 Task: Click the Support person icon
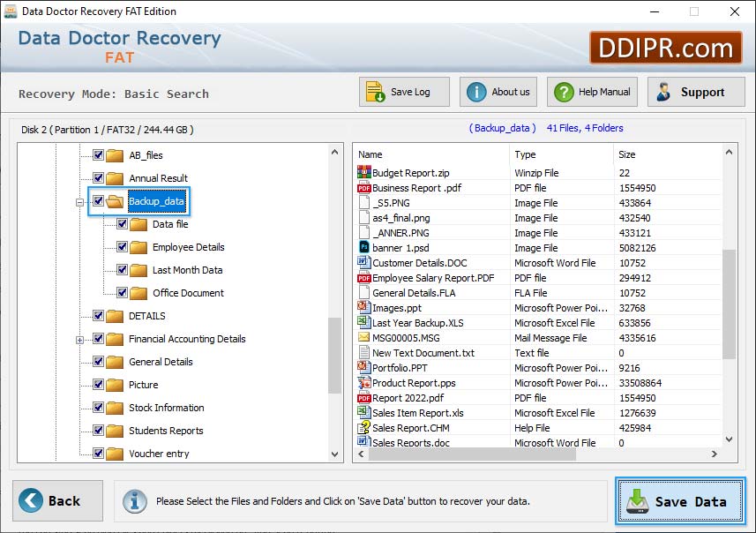coord(663,92)
